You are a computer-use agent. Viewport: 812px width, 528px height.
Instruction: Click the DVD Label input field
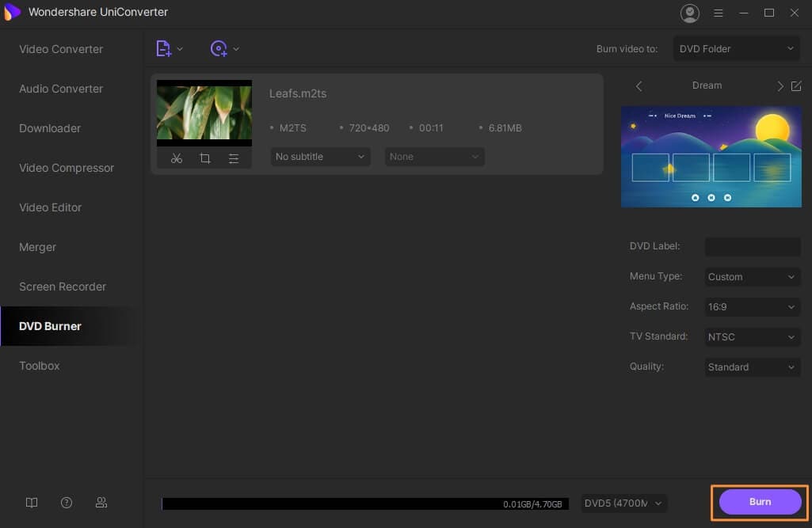click(753, 246)
